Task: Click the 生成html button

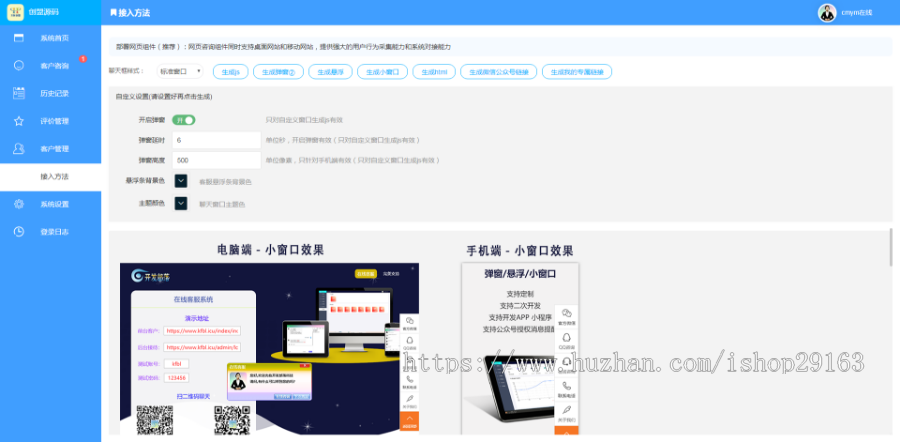Action: coord(434,72)
